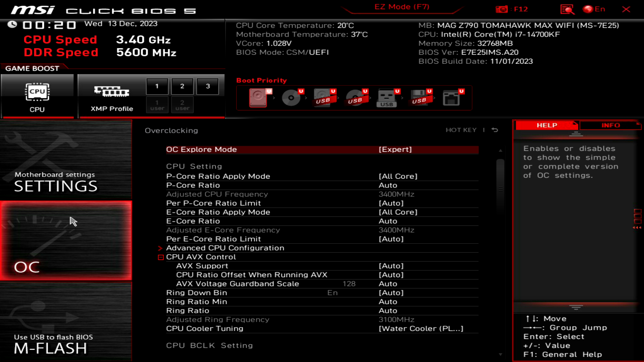Select XMP profile 3
644x362 pixels.
point(208,86)
